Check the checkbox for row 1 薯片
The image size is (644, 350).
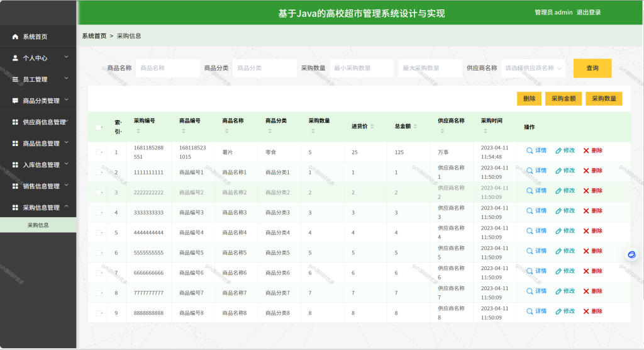click(99, 152)
